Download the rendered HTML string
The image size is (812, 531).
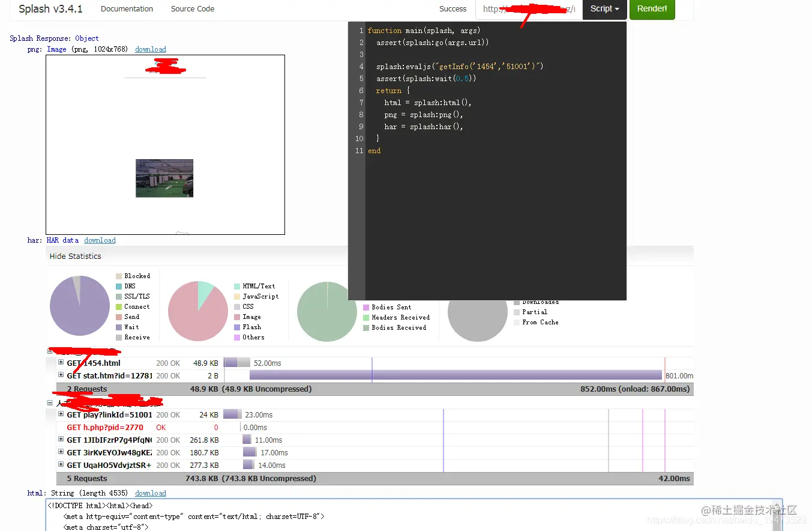click(x=150, y=493)
